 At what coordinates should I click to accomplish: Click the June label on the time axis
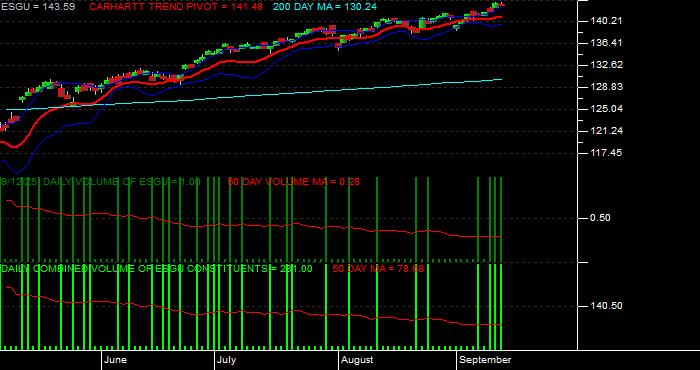(116, 360)
